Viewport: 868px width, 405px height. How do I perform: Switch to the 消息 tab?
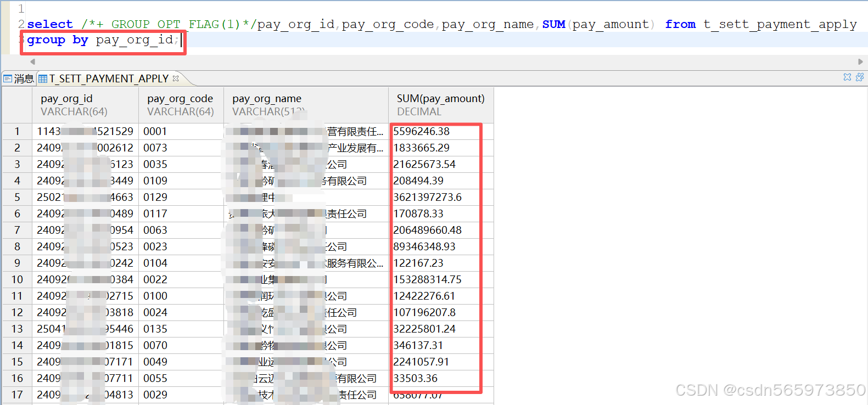tap(19, 78)
